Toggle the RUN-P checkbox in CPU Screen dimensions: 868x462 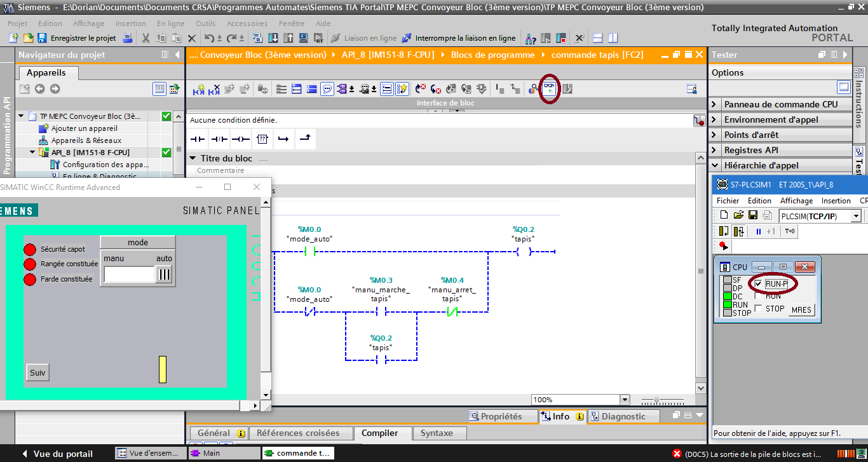click(758, 283)
